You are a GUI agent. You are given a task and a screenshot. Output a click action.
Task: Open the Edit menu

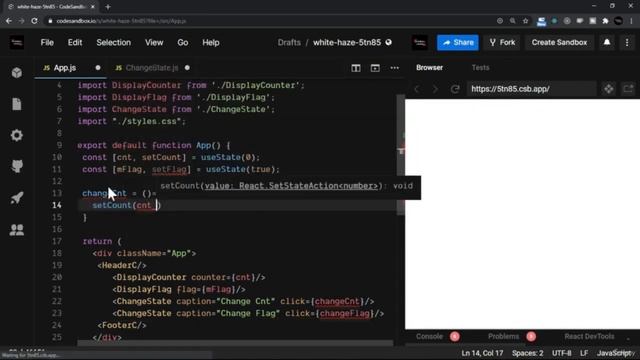(x=75, y=42)
